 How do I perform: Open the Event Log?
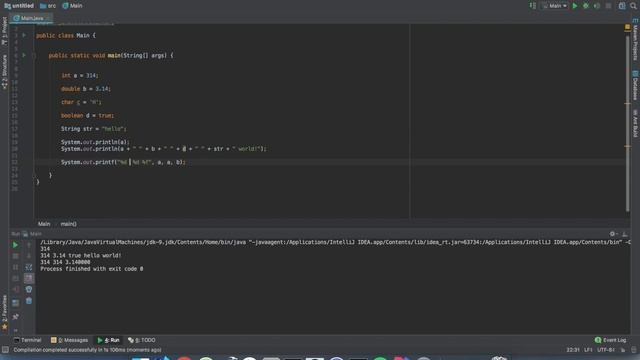tap(610, 340)
